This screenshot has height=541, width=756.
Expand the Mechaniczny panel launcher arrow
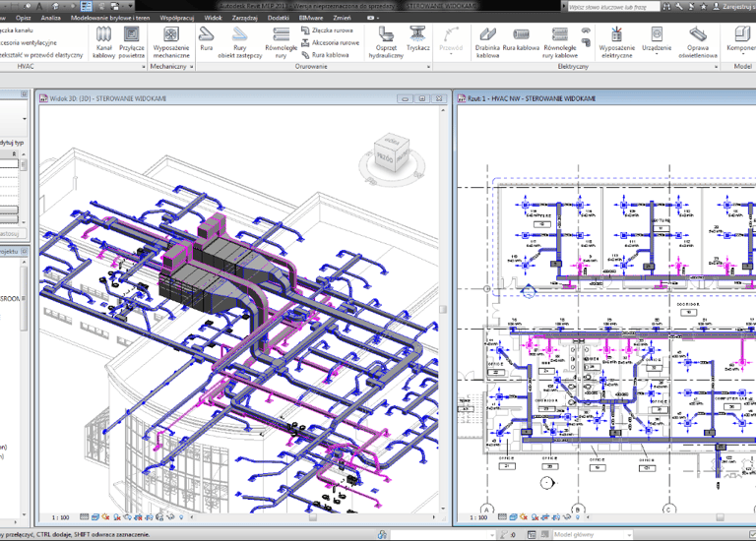191,67
